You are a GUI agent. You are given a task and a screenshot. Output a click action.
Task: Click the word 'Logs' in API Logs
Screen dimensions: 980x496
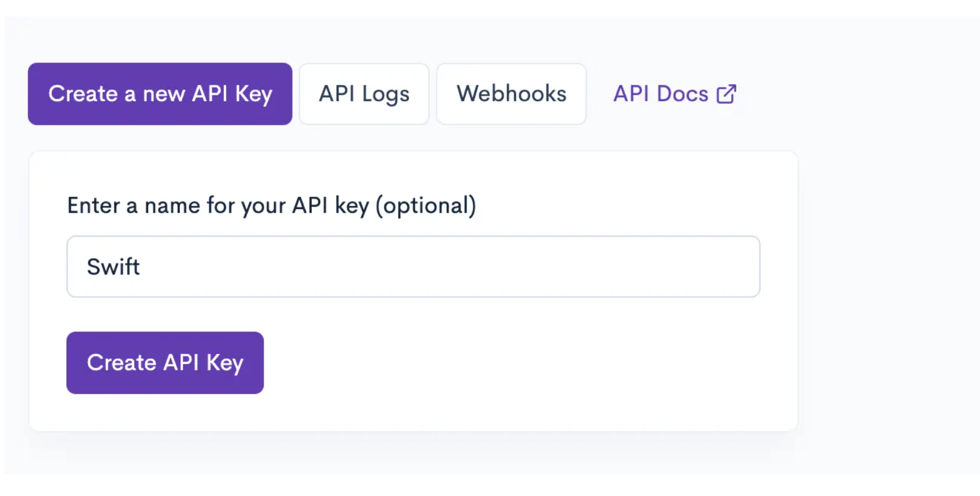coord(386,94)
